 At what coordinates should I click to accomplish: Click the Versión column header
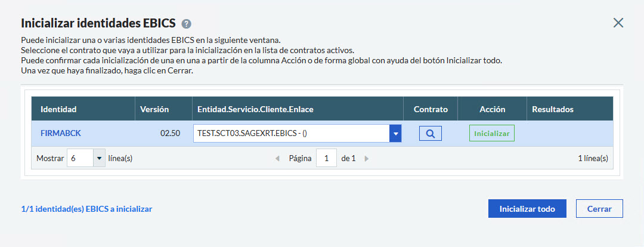tap(154, 110)
